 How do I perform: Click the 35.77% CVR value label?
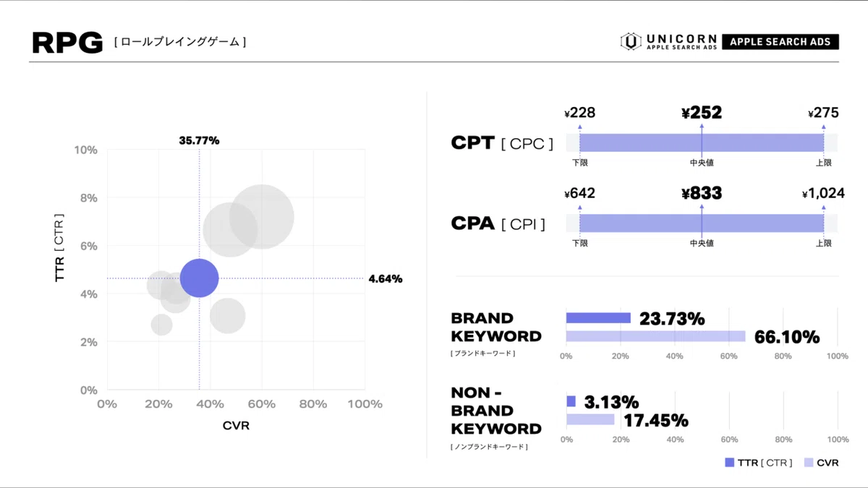(x=199, y=140)
